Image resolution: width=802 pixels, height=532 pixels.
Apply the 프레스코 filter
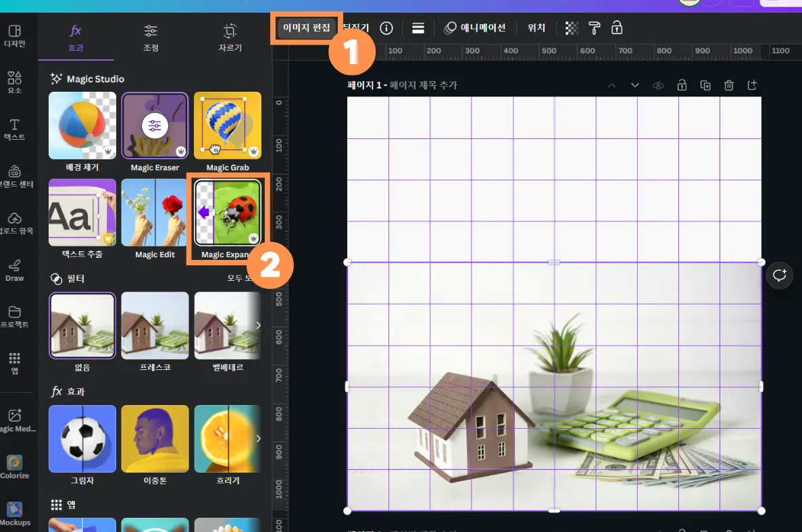click(155, 325)
